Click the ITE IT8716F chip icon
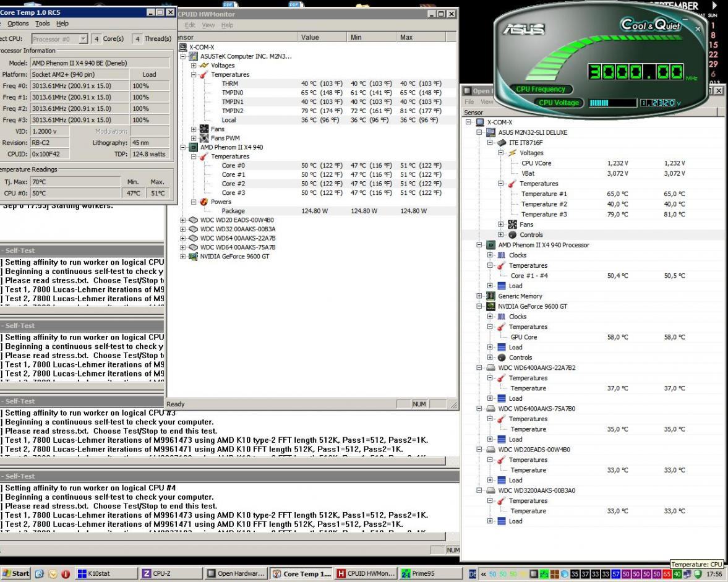The height and width of the screenshot is (582, 728). click(x=502, y=142)
